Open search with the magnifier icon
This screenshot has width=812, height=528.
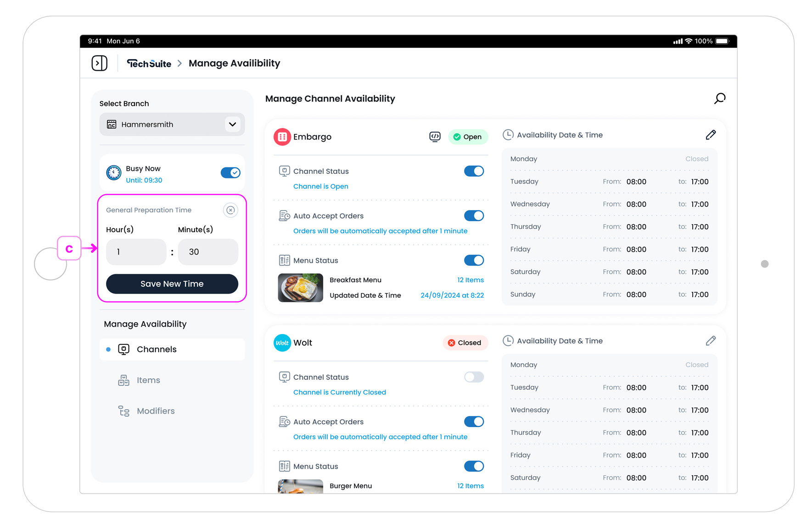[719, 99]
